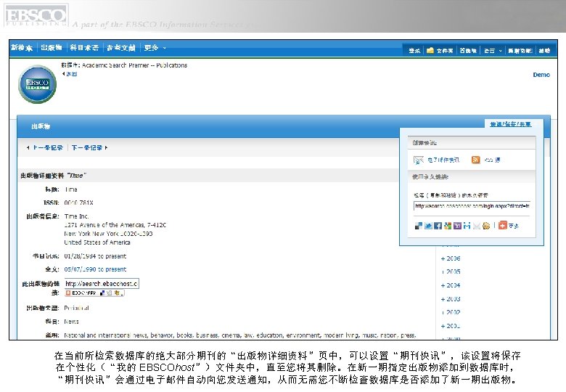Click the United States of America line
Image resolution: width=566 pixels, height=392 pixels.
(97, 242)
